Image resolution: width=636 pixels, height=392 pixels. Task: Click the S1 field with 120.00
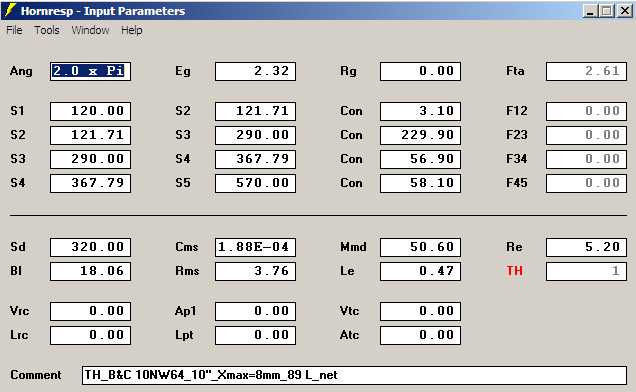coord(90,111)
